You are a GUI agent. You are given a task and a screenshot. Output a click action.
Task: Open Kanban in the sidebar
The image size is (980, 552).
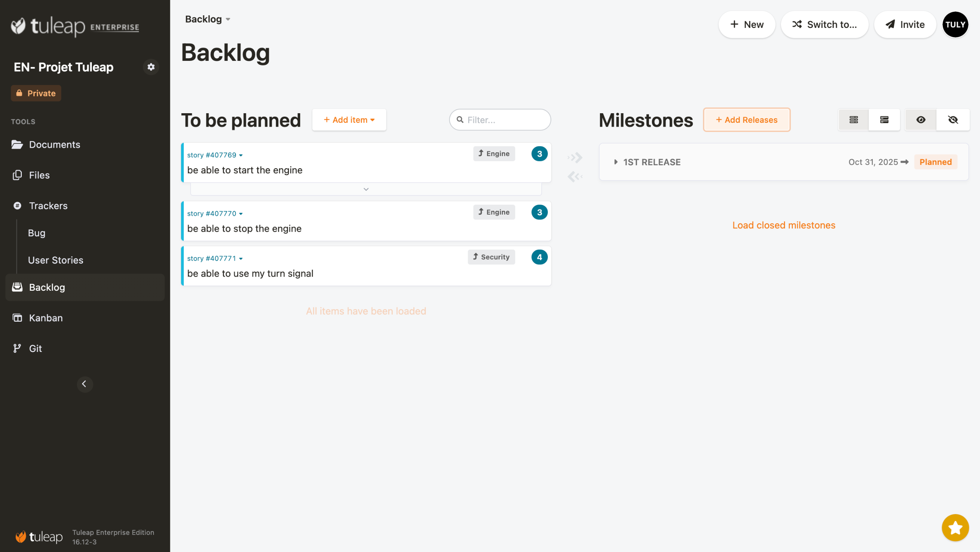pos(46,318)
